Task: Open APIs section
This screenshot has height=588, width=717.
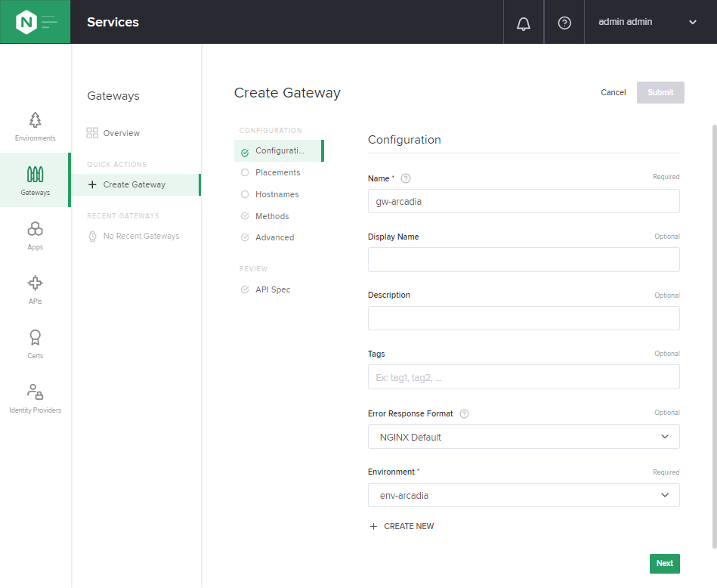Action: 36,289
